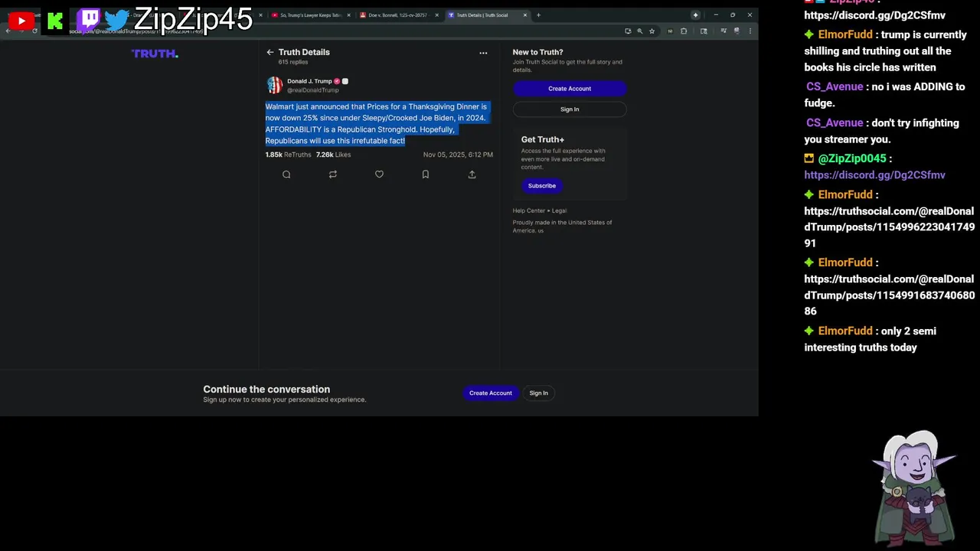Viewport: 980px width, 551px height.
Task: Click Create Account in the bottom banner
Action: click(490, 393)
